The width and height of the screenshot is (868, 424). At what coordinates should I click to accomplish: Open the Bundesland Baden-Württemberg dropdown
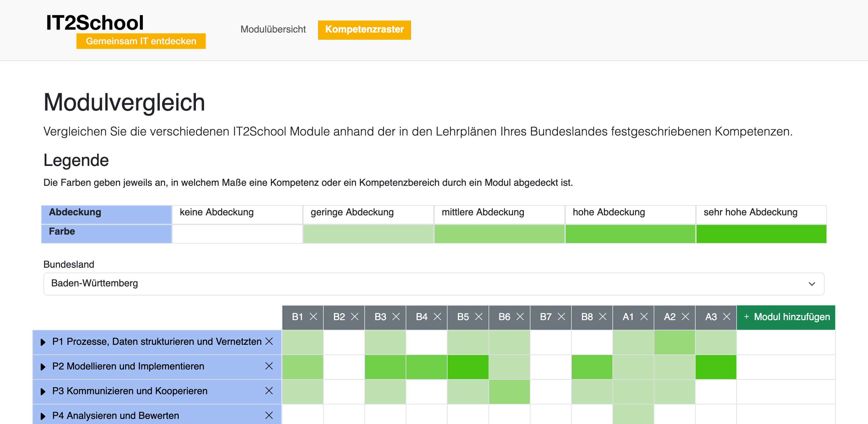(x=434, y=284)
